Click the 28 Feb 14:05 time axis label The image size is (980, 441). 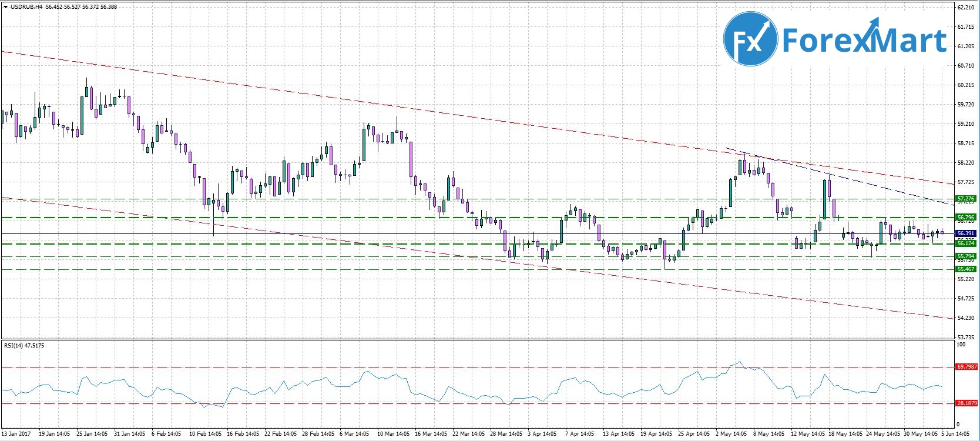click(x=318, y=435)
